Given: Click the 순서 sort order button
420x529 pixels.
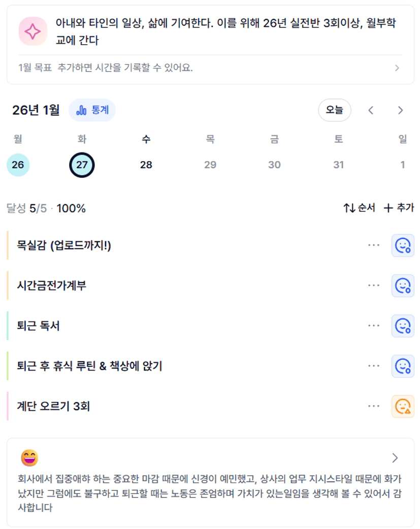Looking at the screenshot, I should click(x=359, y=208).
